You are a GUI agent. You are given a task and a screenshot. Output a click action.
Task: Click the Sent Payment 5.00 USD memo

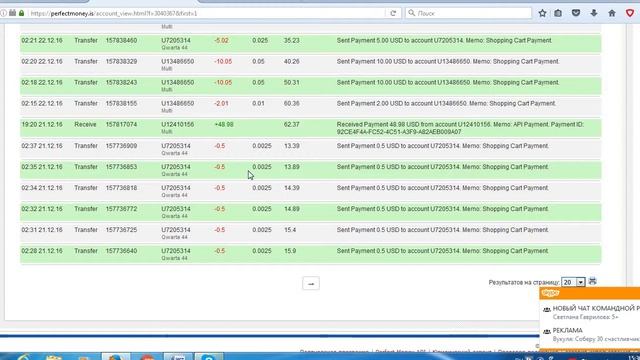coord(444,40)
